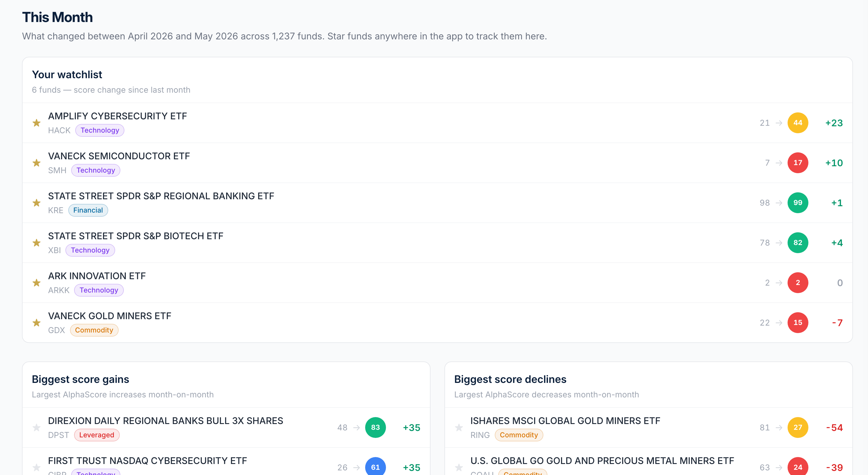Image resolution: width=868 pixels, height=475 pixels.
Task: Click the Your watchlist heading
Action: coord(67,74)
